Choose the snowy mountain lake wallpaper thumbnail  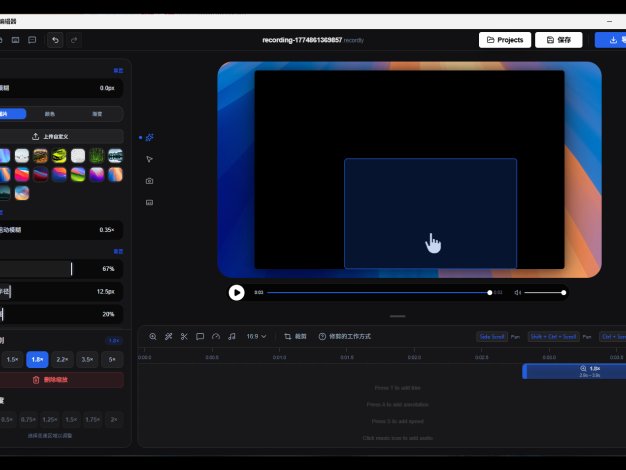pyautogui.click(x=115, y=156)
